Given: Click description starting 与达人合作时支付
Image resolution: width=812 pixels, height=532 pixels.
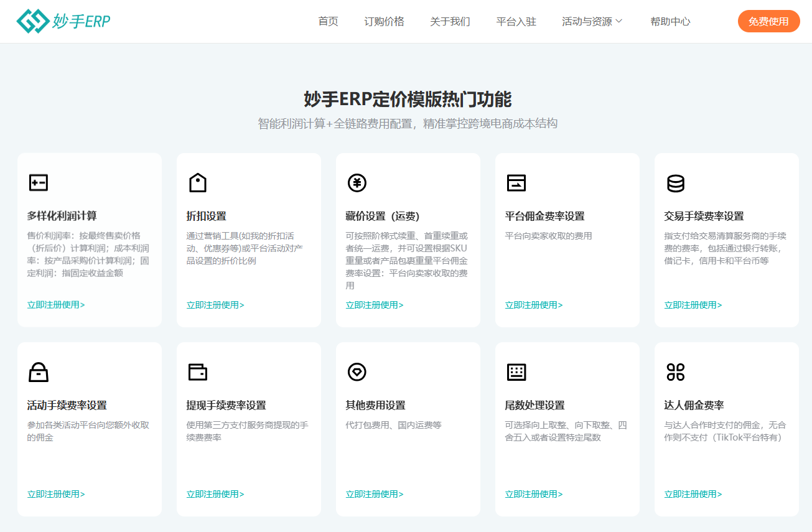Looking at the screenshot, I should click(x=726, y=431).
